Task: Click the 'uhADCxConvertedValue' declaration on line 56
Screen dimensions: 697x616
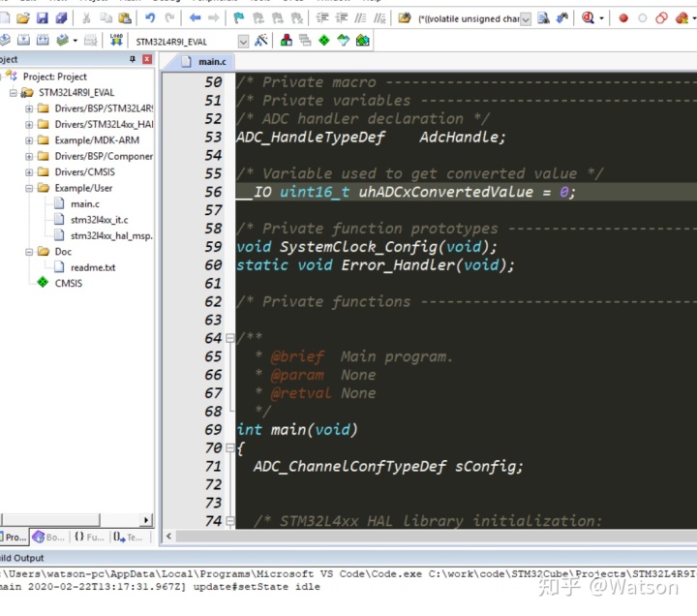Action: pyautogui.click(x=445, y=192)
